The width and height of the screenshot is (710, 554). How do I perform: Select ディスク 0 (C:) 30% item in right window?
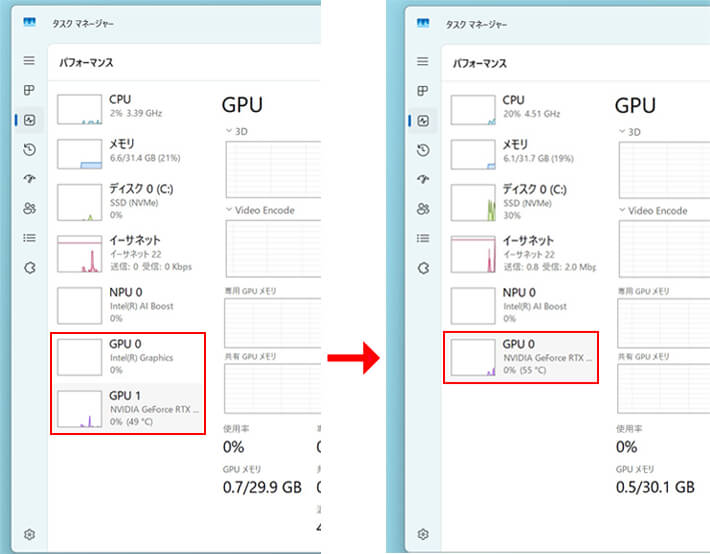(522, 203)
